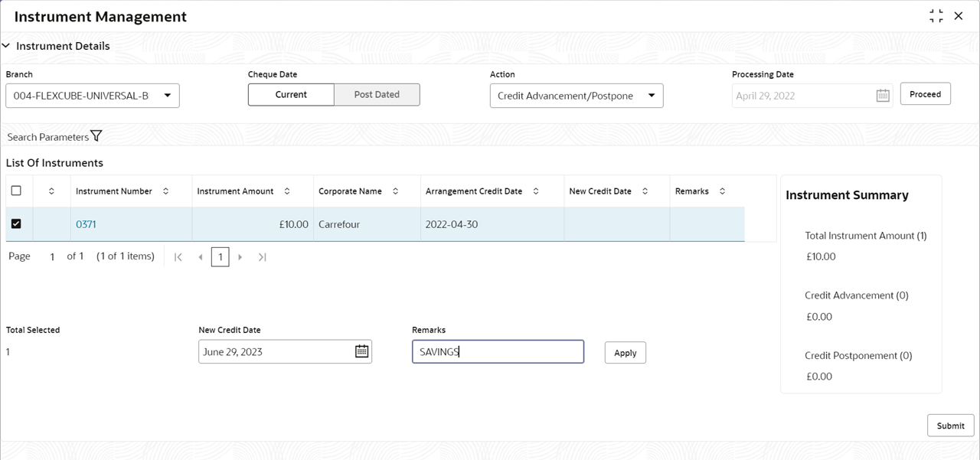Click the Search Parameters label
The height and width of the screenshot is (460, 980).
click(48, 137)
